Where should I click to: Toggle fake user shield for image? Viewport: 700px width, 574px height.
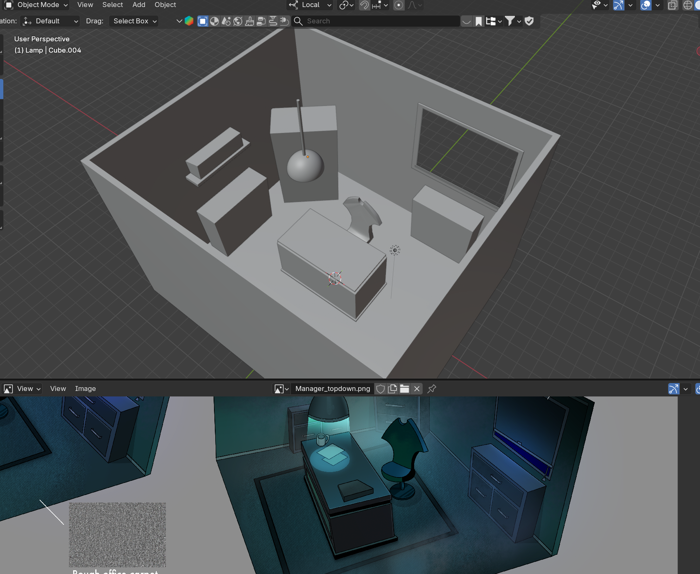tap(380, 389)
